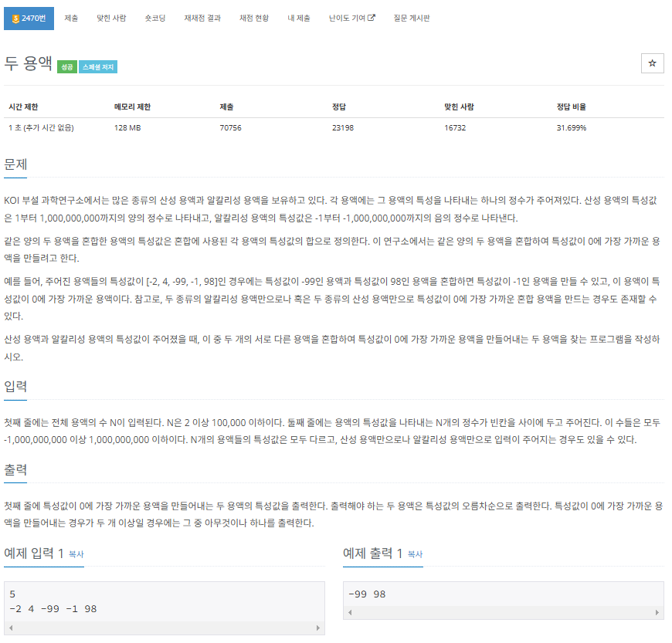Viewport: 672px width, 643px height.
Task: Open the 질문 게시판 tab
Action: coord(412,19)
